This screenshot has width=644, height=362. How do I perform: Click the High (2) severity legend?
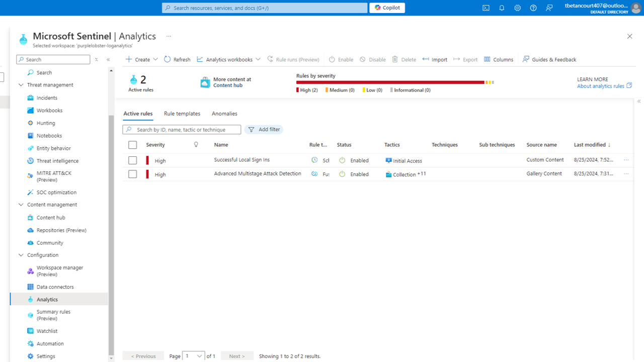pos(307,90)
